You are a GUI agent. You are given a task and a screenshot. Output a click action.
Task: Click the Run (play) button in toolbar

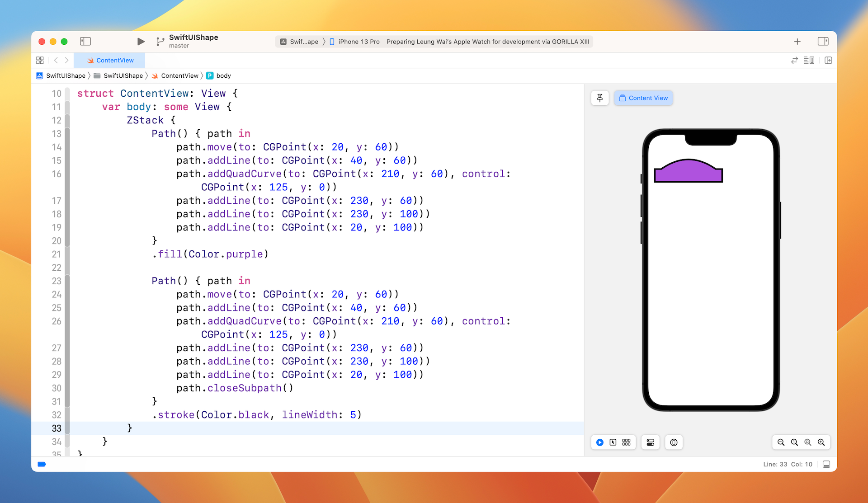(x=141, y=42)
